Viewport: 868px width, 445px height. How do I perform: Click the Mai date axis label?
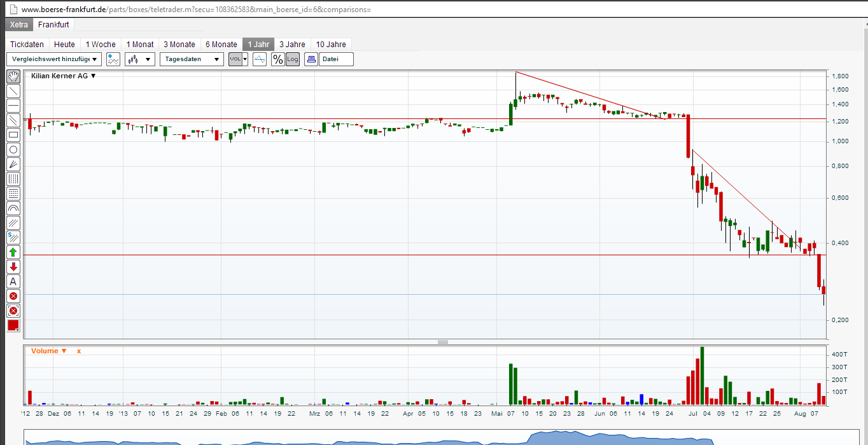pyautogui.click(x=498, y=414)
